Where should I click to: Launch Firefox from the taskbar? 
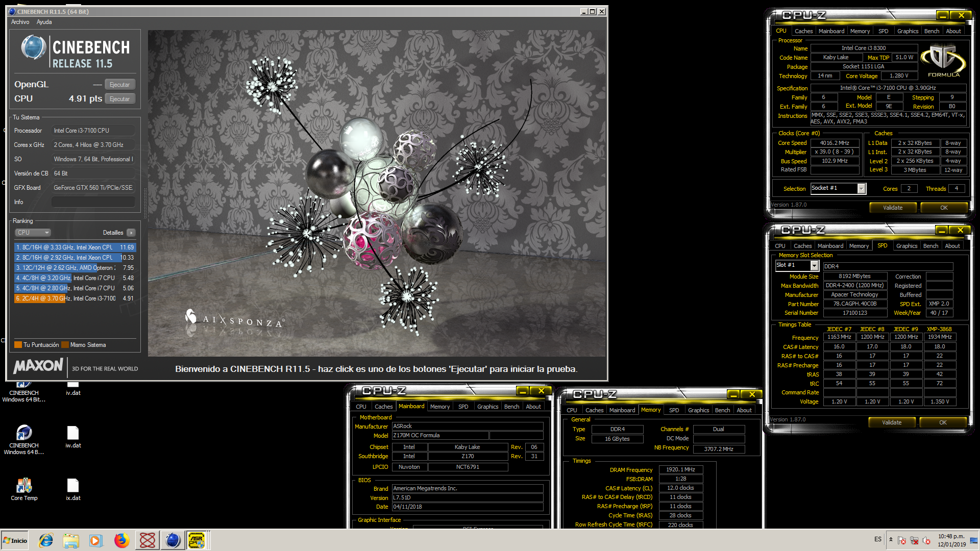pos(121,540)
